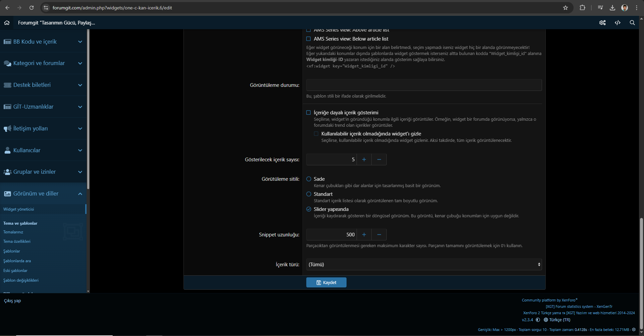Click the code brackets icon in header
644x336 pixels.
617,23
